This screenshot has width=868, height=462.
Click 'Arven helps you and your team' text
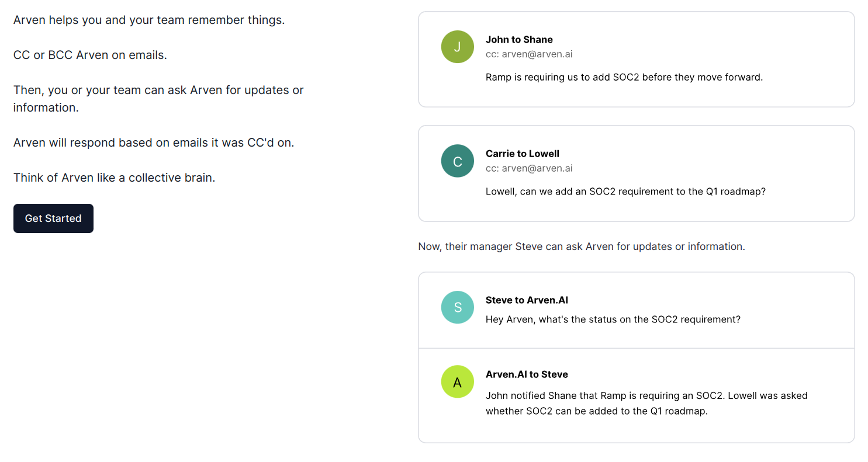[x=149, y=20]
